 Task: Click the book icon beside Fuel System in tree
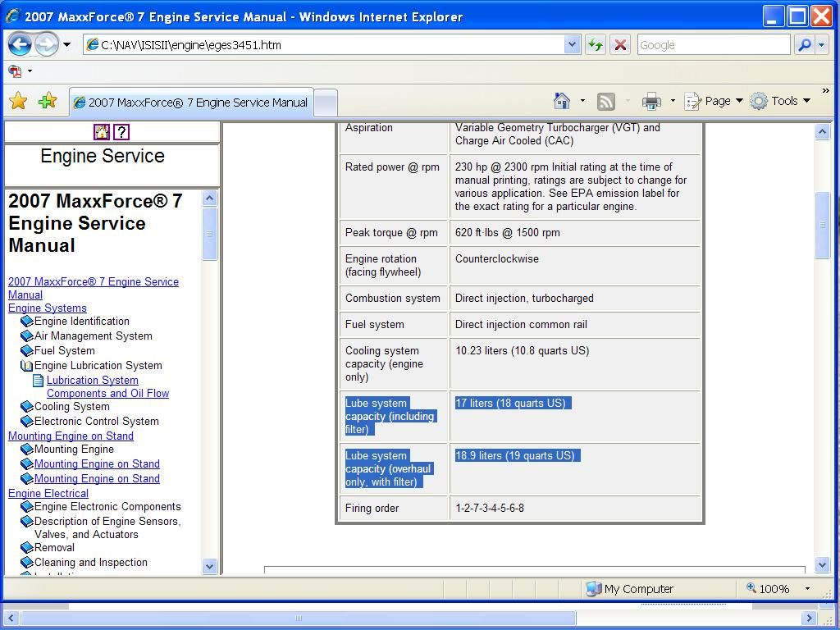point(26,351)
